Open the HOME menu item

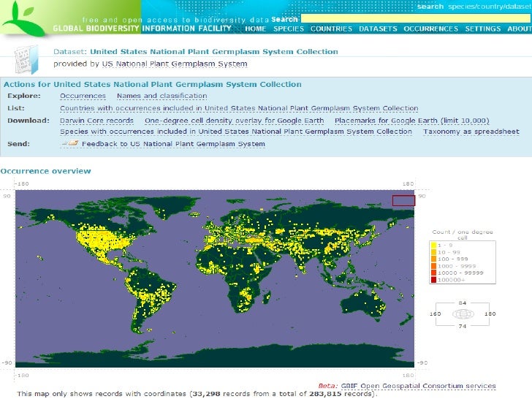(256, 28)
